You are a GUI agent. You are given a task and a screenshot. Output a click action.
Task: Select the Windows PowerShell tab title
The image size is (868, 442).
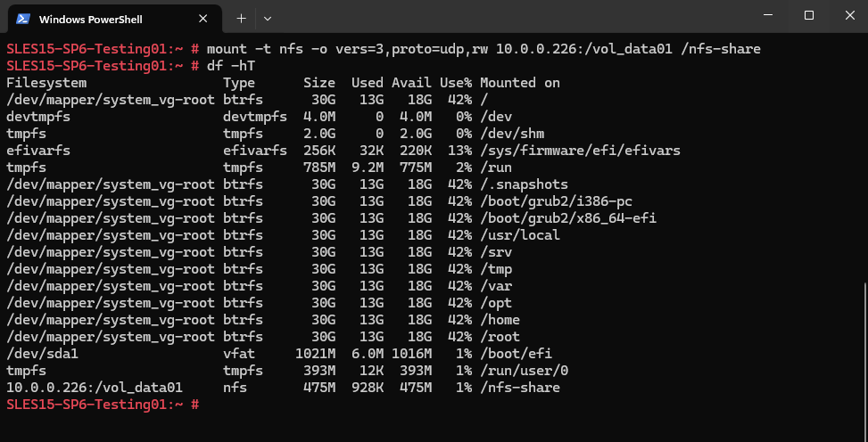click(x=91, y=20)
